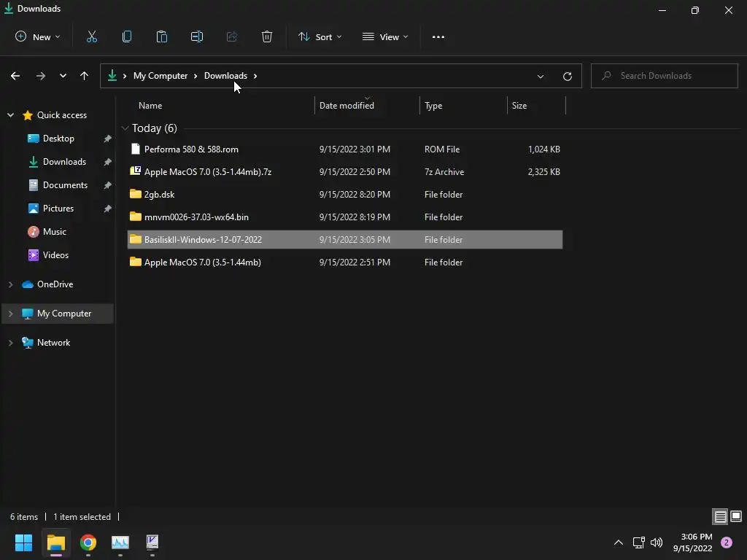The height and width of the screenshot is (560, 747).
Task: Select Desktop in Quick access
Action: (x=58, y=139)
